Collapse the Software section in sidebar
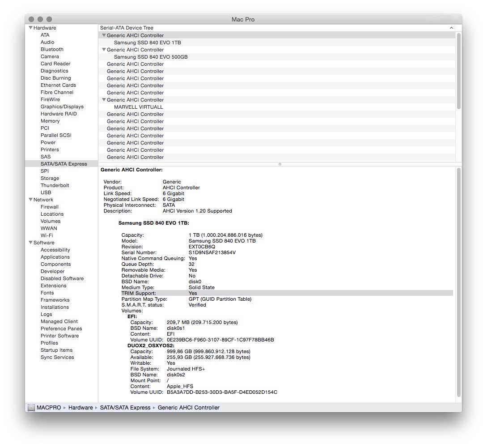The width and height of the screenshot is (487, 448). (x=30, y=243)
